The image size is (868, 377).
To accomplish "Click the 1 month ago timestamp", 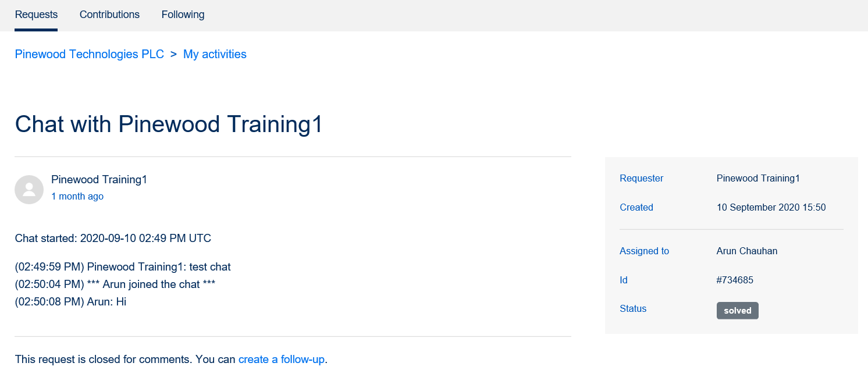I will click(x=77, y=196).
